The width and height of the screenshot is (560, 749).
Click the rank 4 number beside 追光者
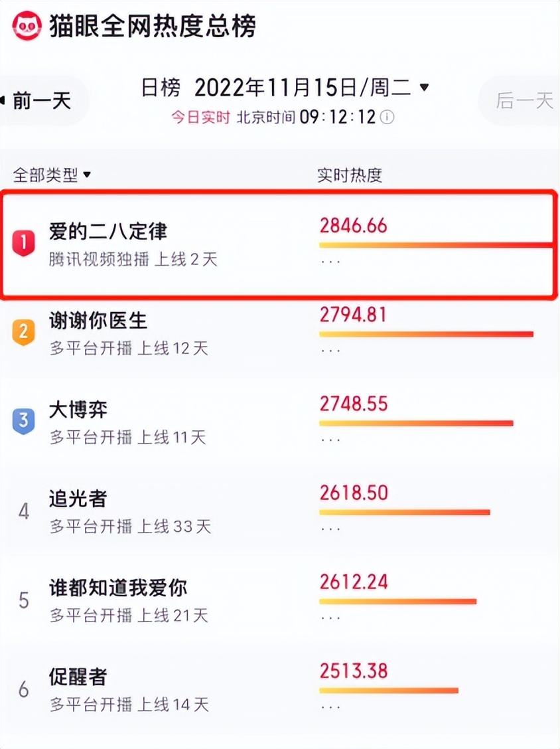point(23,510)
